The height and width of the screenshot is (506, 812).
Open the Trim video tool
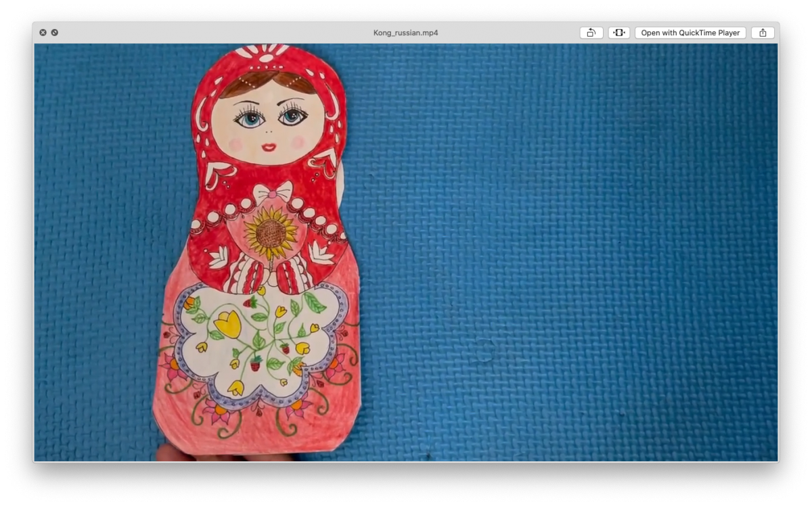point(618,32)
